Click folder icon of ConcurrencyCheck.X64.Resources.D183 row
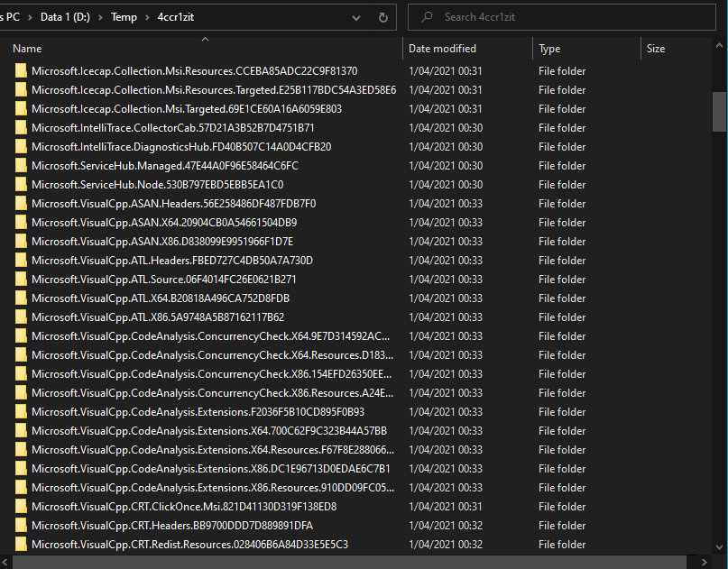 point(21,354)
